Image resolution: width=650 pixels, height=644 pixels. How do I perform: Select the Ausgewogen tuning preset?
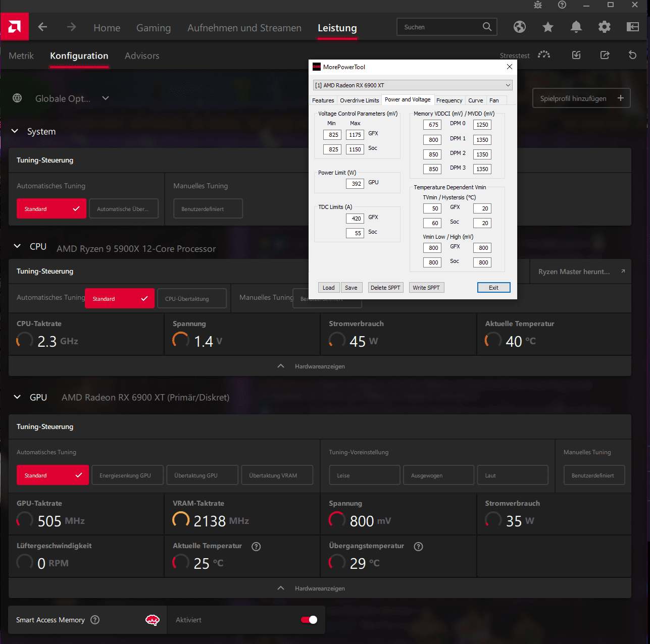point(439,475)
